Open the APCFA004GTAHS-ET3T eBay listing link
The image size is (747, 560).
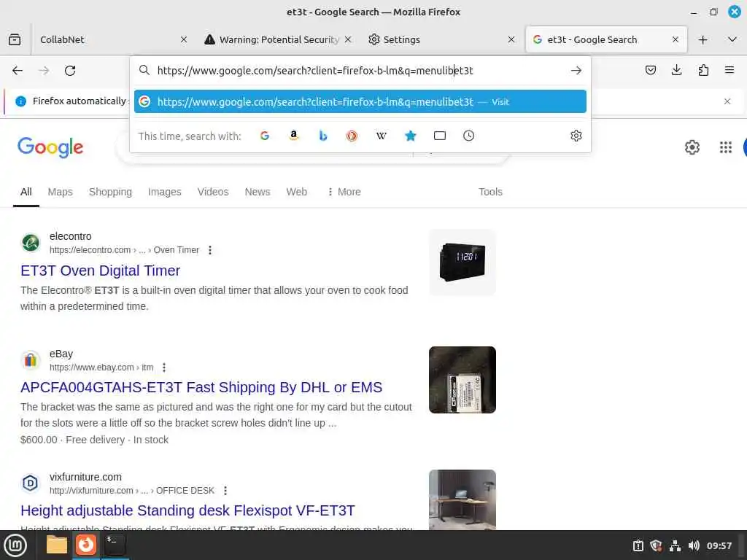[x=201, y=387]
